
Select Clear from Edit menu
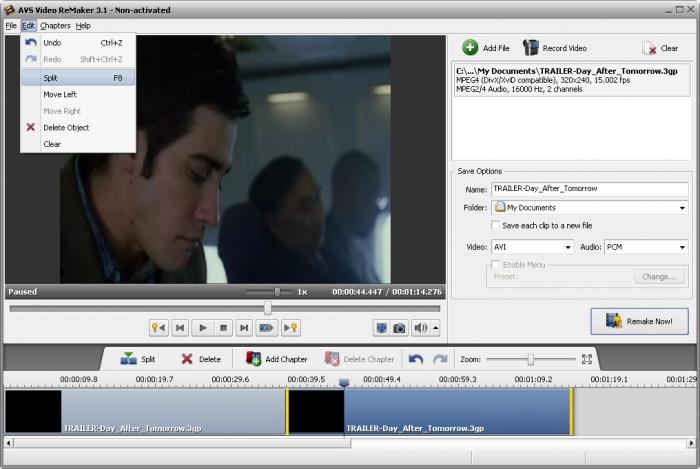(x=78, y=144)
